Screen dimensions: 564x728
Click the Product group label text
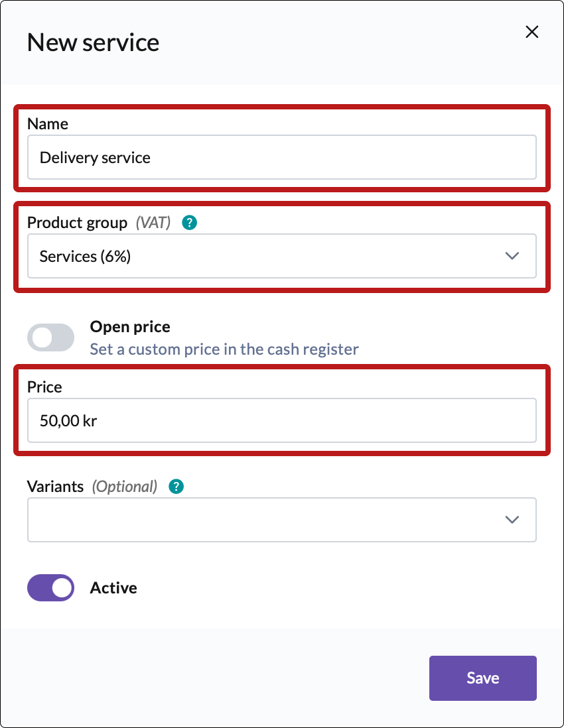77,223
